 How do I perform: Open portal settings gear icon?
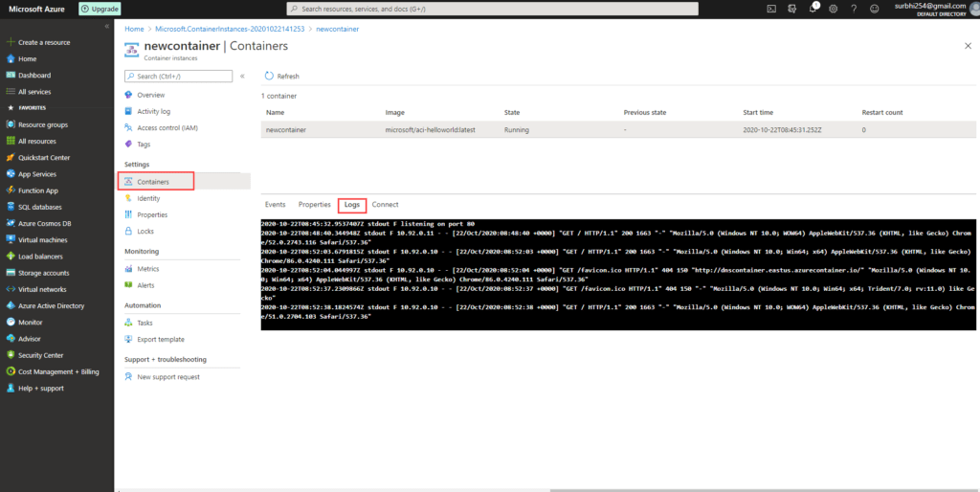[834, 9]
